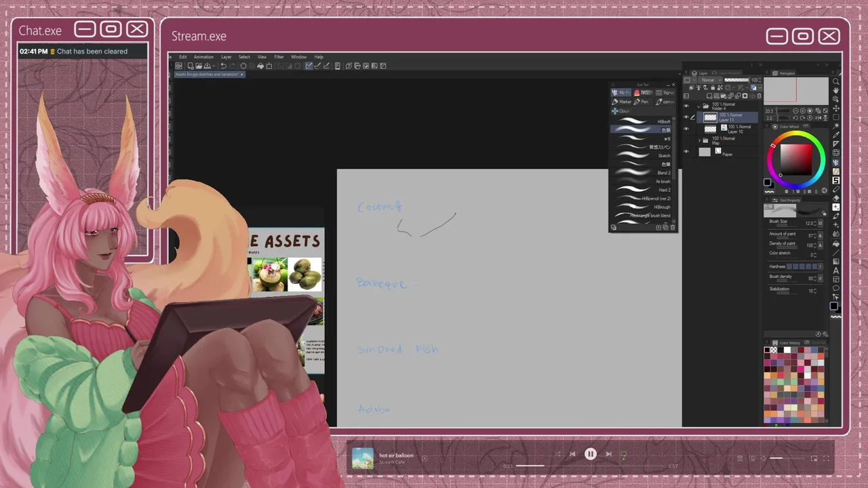The image size is (868, 488).
Task: Toggle the Lock layer icon in Layer panel
Action: pyautogui.click(x=713, y=87)
